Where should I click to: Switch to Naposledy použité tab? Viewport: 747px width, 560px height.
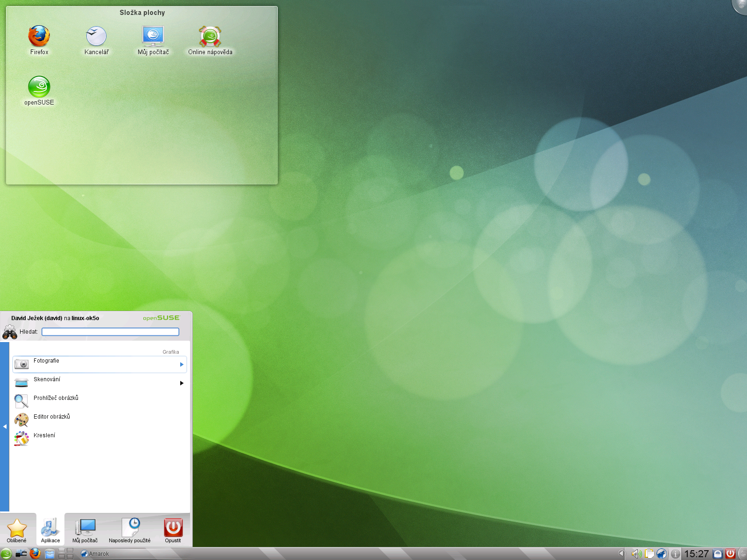click(x=130, y=530)
